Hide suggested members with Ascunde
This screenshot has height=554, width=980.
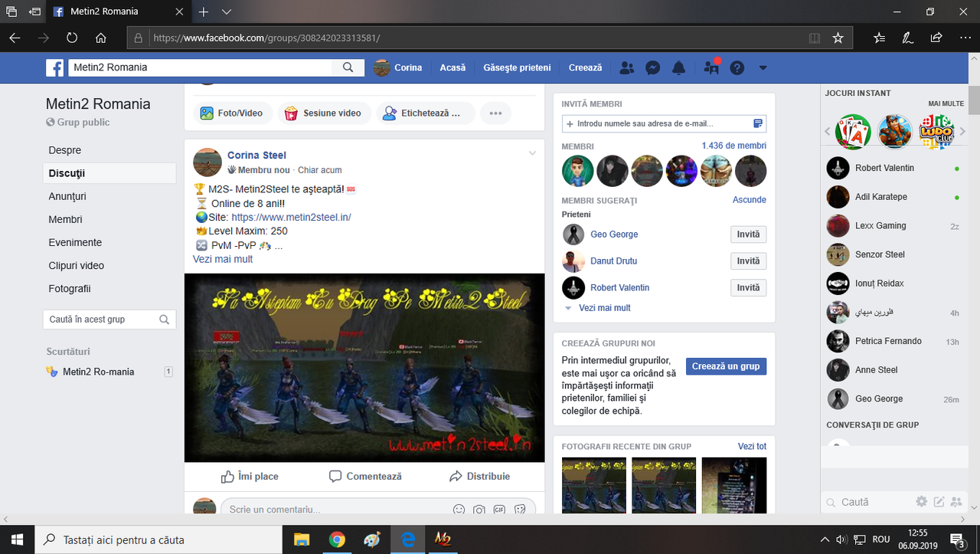coord(750,199)
